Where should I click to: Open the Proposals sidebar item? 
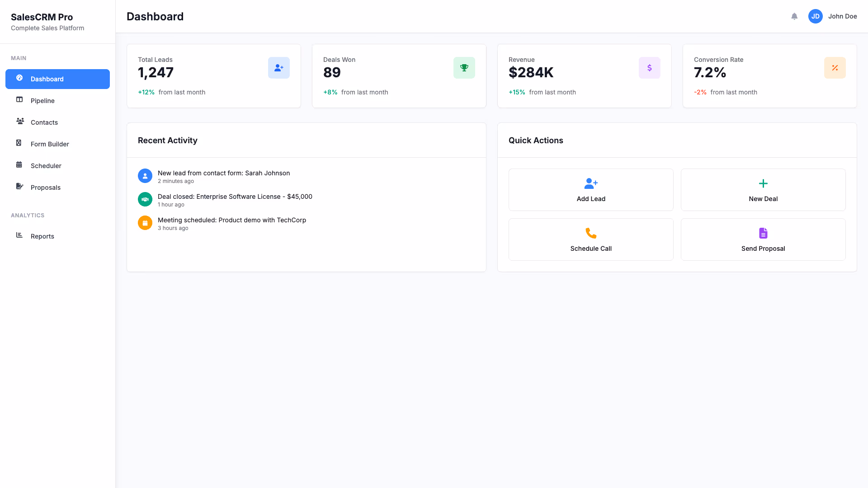pos(46,188)
